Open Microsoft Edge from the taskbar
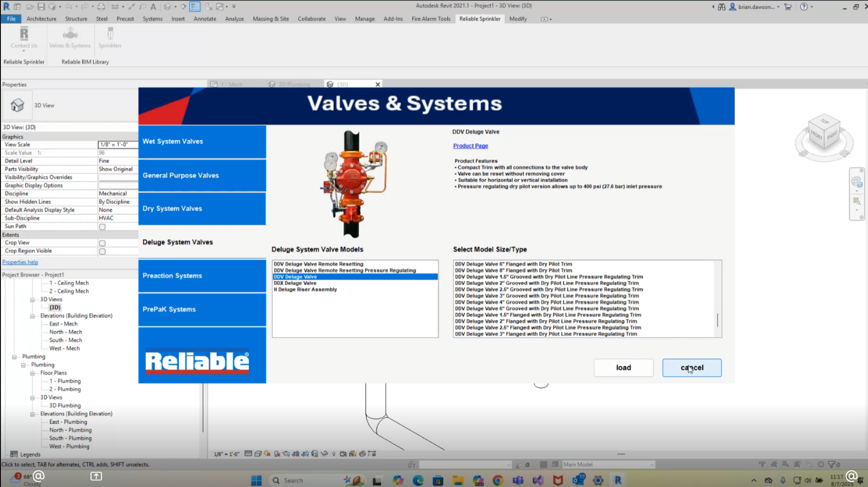The height and width of the screenshot is (487, 868). (x=418, y=480)
